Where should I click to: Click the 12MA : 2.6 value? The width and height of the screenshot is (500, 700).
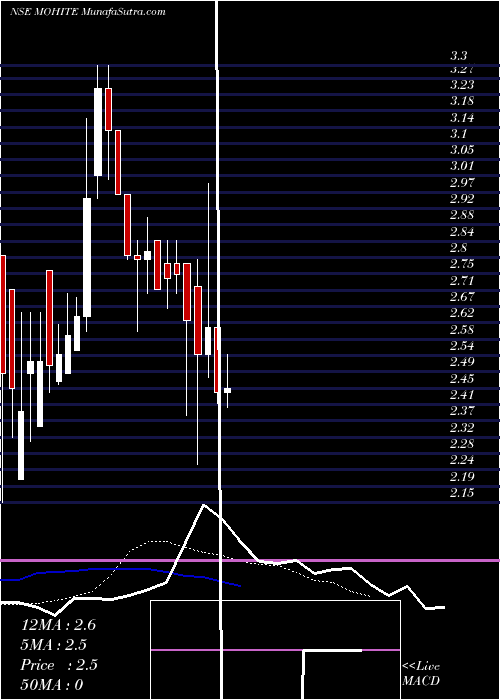[58, 625]
